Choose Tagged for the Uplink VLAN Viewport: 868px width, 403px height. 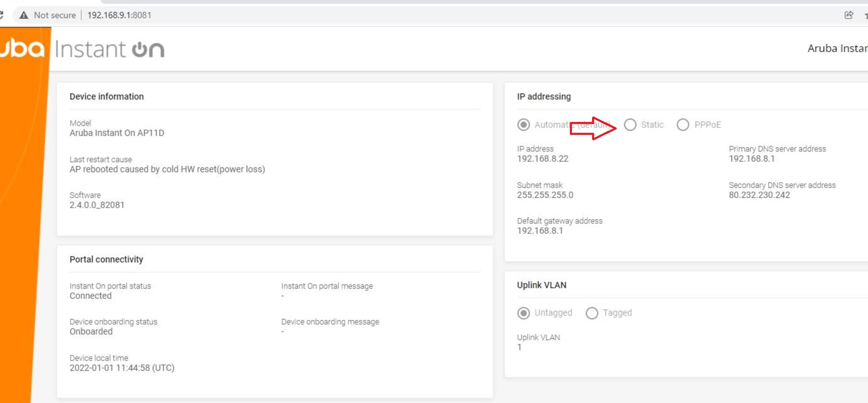tap(592, 313)
